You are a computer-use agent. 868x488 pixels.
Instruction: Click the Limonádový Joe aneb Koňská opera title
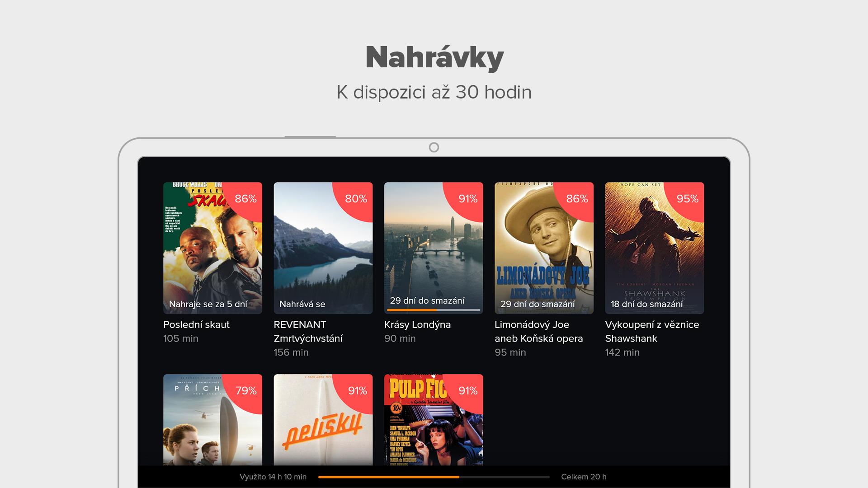click(539, 332)
